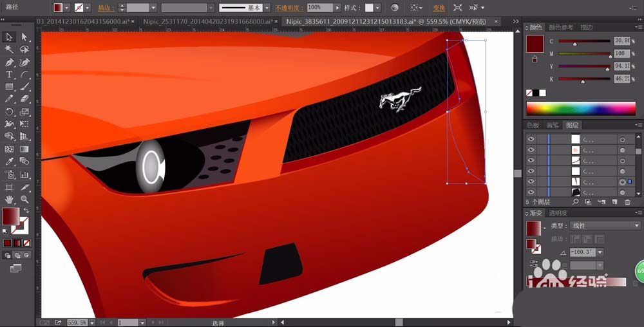Select the Free Transform tool
Image resolution: width=644 pixels, height=327 pixels.
(x=24, y=124)
